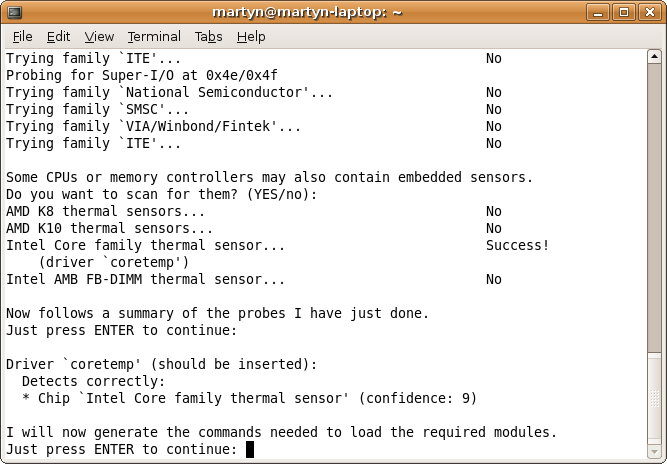The height and width of the screenshot is (464, 667).
Task: Click 'Now follows a summary of the probes' line
Action: pyautogui.click(x=217, y=313)
